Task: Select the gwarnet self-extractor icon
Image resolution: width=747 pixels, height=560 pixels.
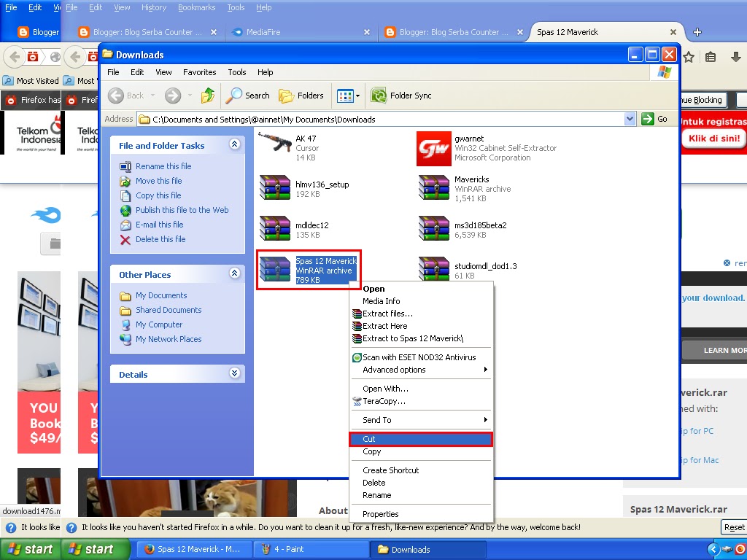Action: tap(433, 149)
